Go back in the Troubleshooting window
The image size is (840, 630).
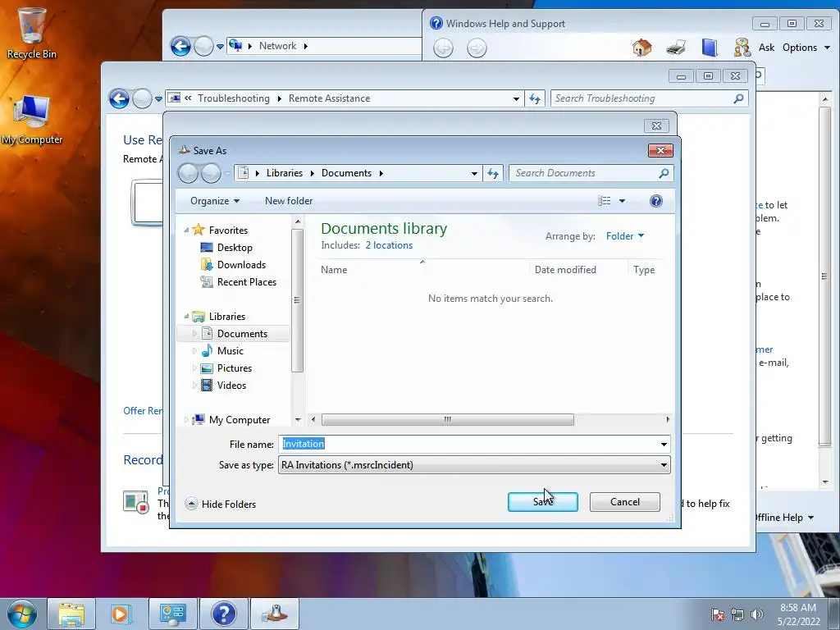click(119, 98)
